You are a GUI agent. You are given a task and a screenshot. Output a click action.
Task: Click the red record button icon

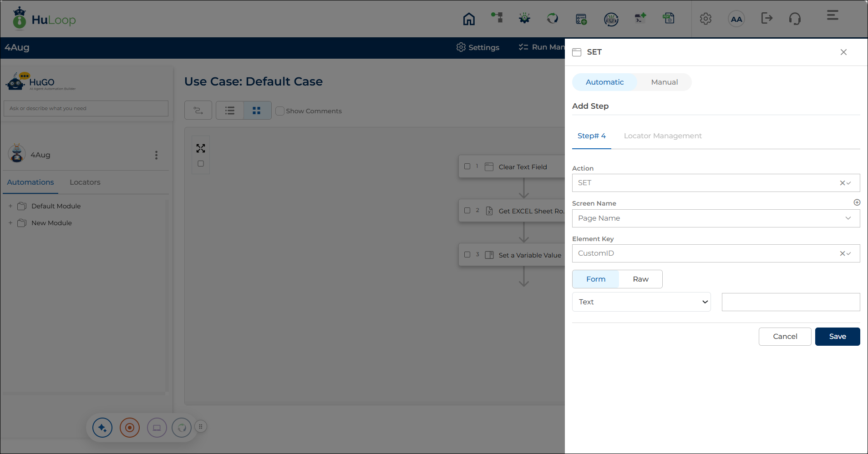(130, 428)
